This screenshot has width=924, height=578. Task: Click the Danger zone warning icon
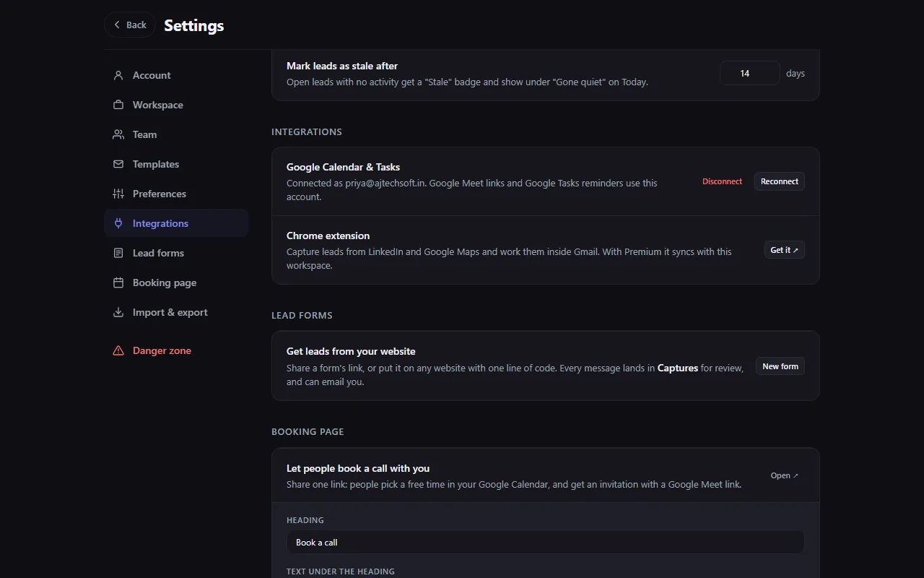[x=118, y=350]
